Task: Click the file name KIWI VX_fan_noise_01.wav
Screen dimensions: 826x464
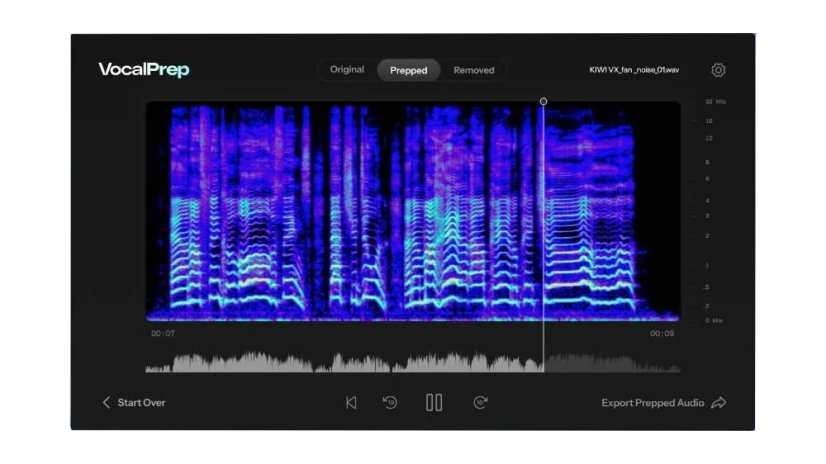Action: [634, 70]
